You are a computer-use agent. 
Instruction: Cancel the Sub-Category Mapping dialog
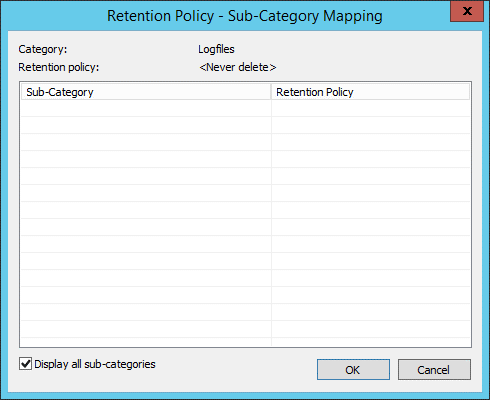pyautogui.click(x=434, y=369)
